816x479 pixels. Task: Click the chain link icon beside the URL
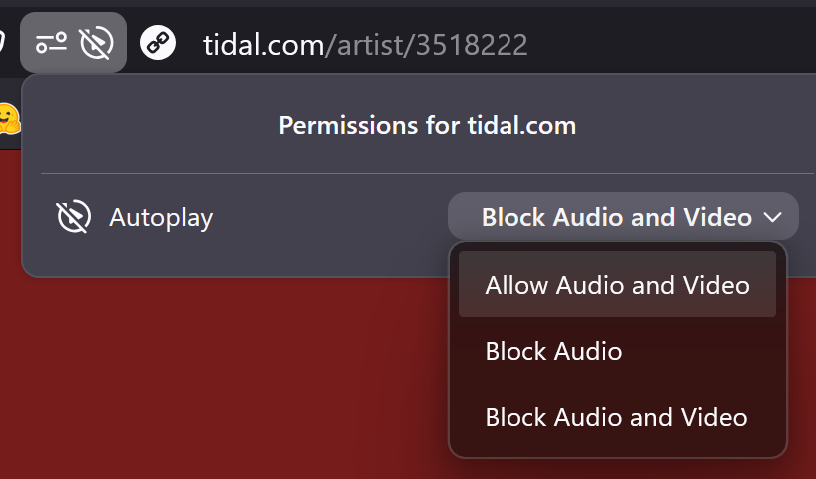click(x=158, y=43)
